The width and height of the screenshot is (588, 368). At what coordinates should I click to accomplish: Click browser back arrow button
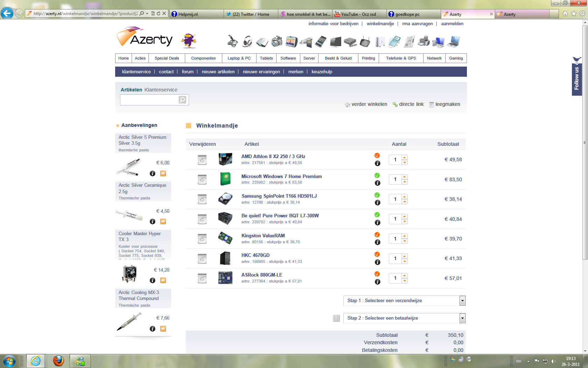[x=7, y=13]
